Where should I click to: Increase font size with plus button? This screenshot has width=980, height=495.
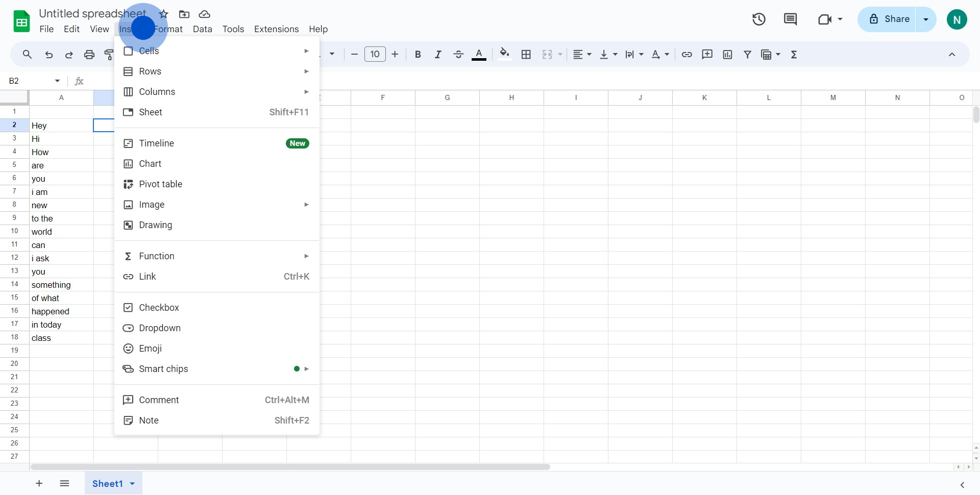pos(395,55)
